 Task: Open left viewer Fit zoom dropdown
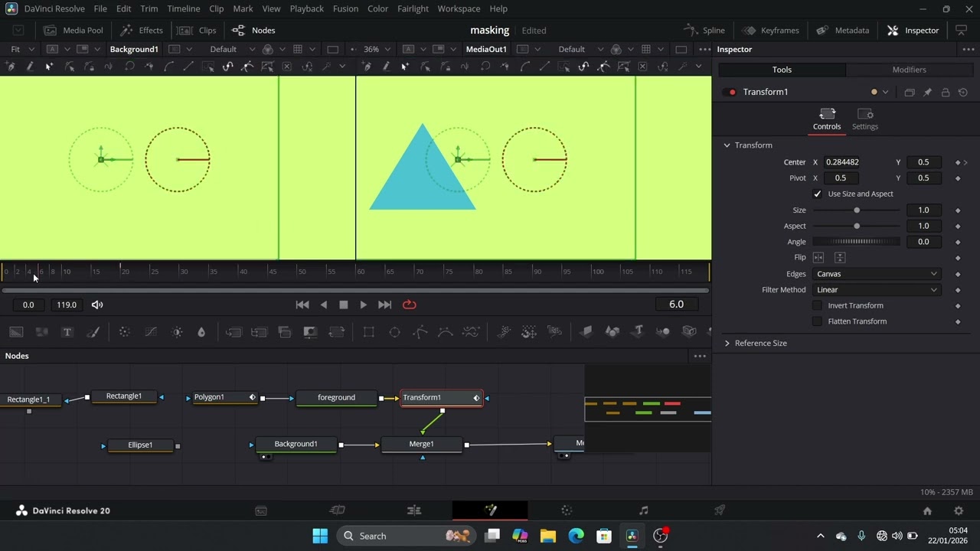(21, 49)
